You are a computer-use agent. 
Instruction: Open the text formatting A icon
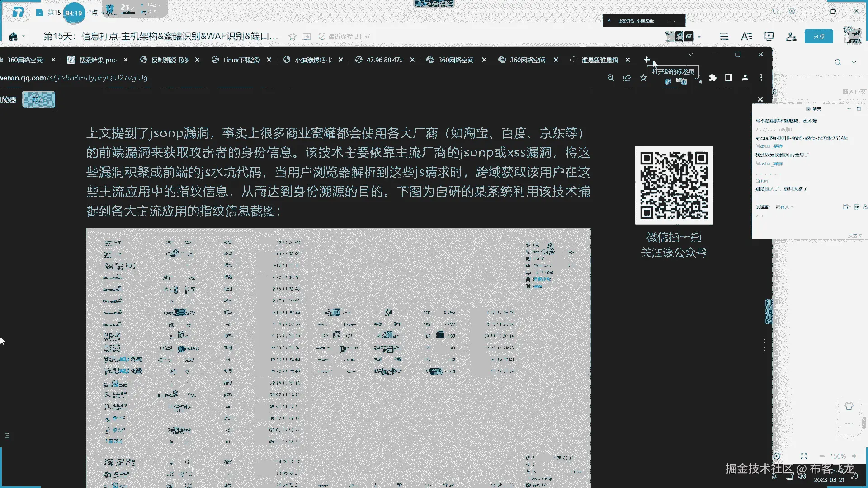(x=746, y=37)
